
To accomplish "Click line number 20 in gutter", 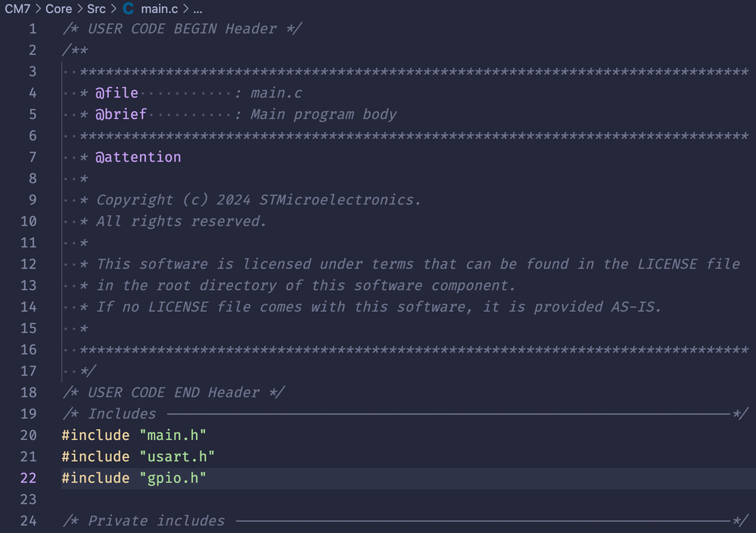I will [28, 435].
